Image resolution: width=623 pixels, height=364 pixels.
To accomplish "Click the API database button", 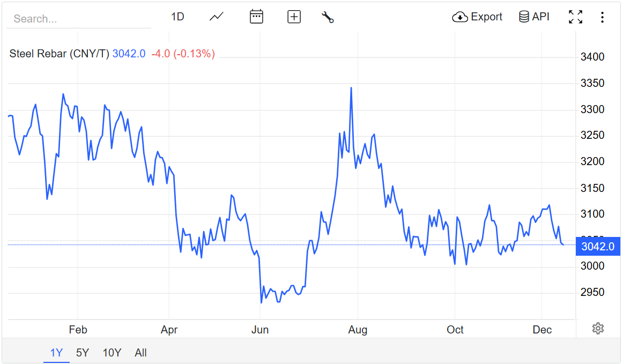I will click(534, 17).
